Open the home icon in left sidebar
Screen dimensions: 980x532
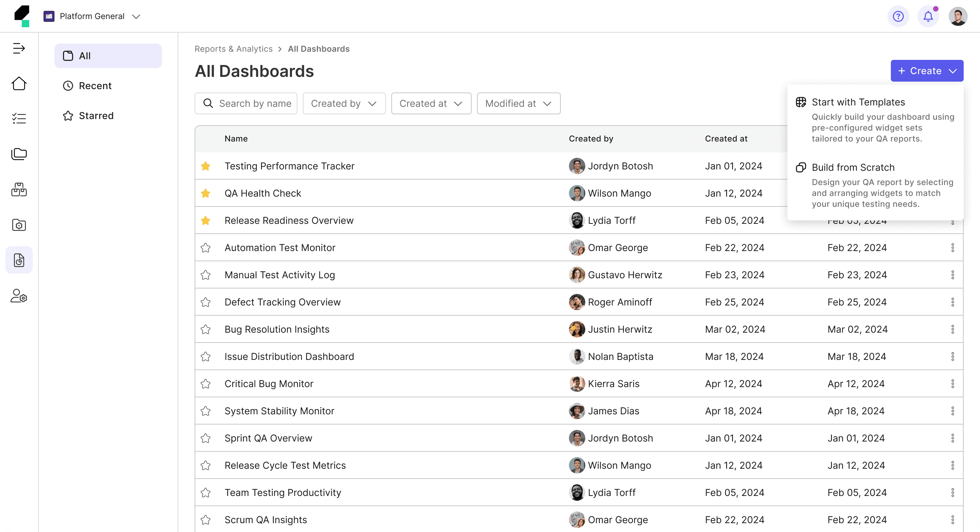pyautogui.click(x=19, y=83)
